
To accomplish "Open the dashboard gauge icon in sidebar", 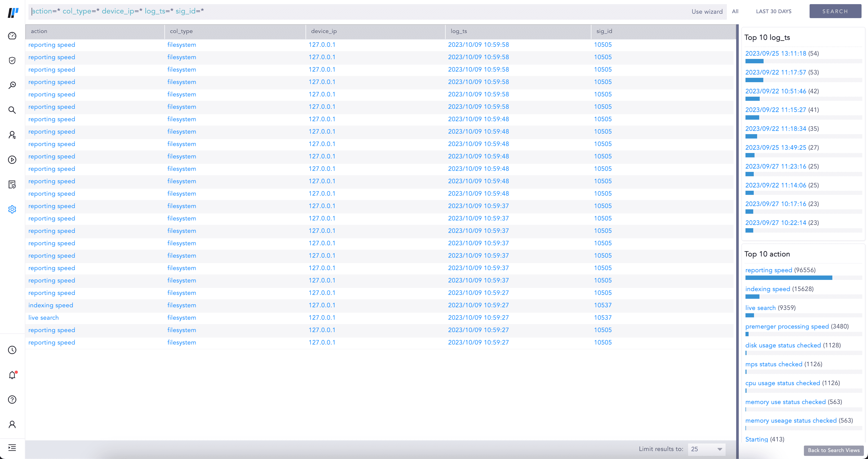I will (x=12, y=36).
